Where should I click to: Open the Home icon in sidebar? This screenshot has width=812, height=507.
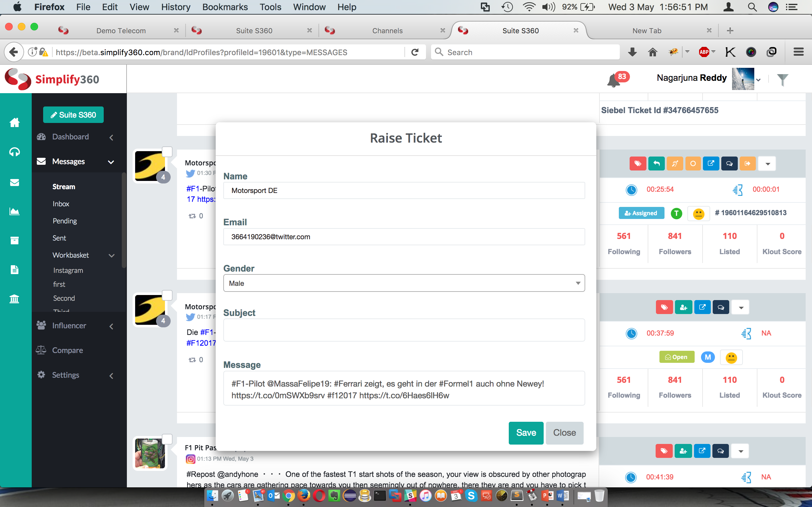pyautogui.click(x=15, y=122)
